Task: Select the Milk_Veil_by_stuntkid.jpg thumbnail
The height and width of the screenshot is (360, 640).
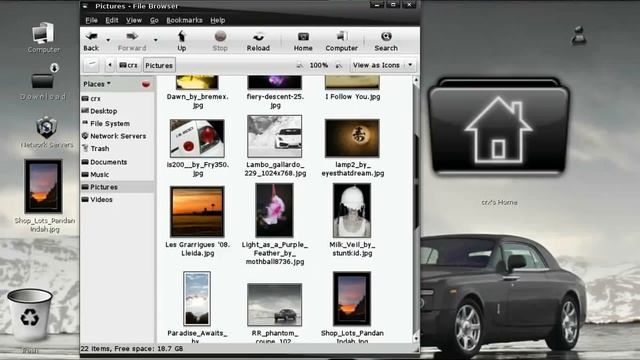Action: 352,210
